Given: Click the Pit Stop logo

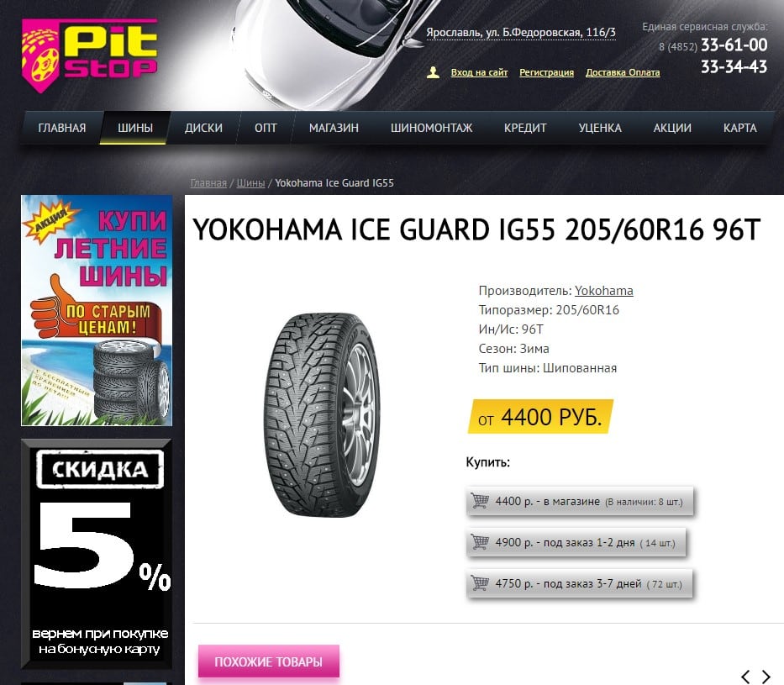Looking at the screenshot, I should point(90,55).
